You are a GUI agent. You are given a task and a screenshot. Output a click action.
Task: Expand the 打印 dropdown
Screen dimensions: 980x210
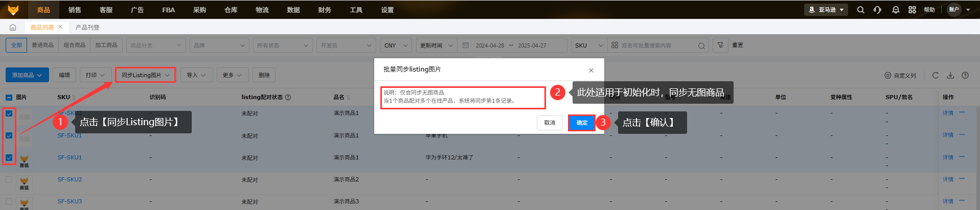(x=95, y=75)
